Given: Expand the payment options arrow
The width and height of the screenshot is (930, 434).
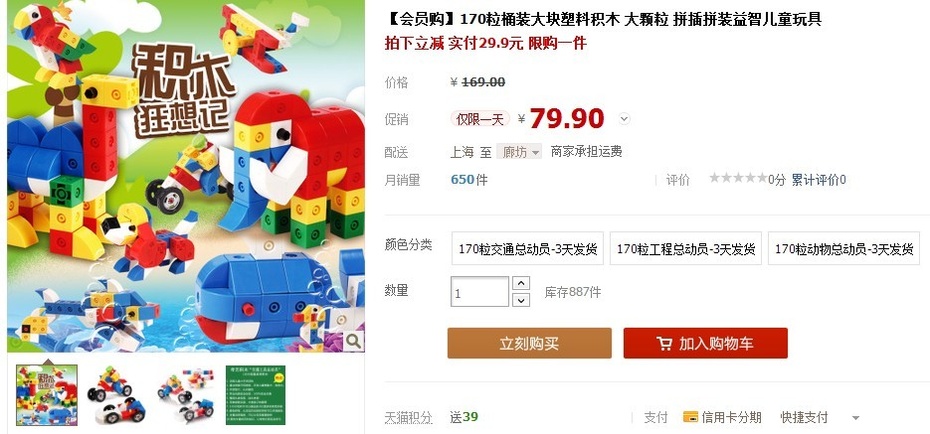Looking at the screenshot, I should tap(855, 418).
